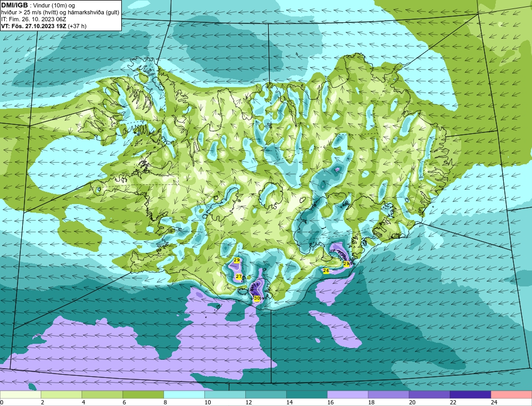532x406 pixels.
Task: Click the yellow 26 max gust label
Action: [326, 271]
